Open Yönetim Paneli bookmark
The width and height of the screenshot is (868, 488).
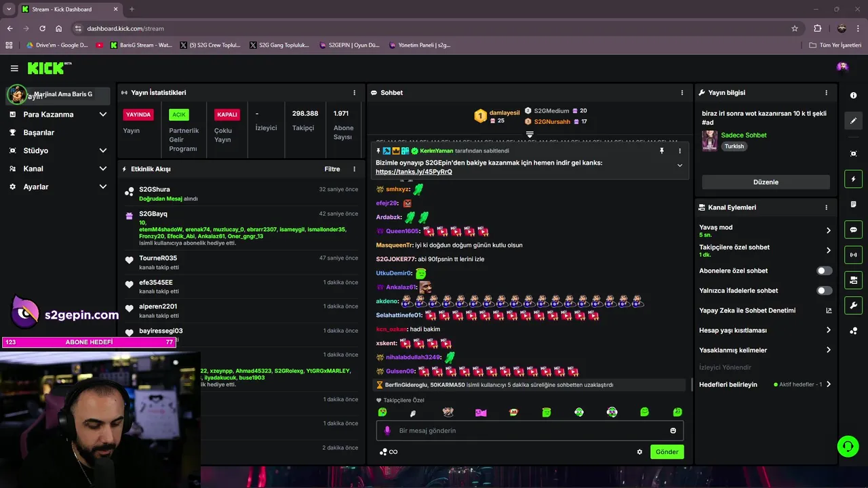pos(420,45)
